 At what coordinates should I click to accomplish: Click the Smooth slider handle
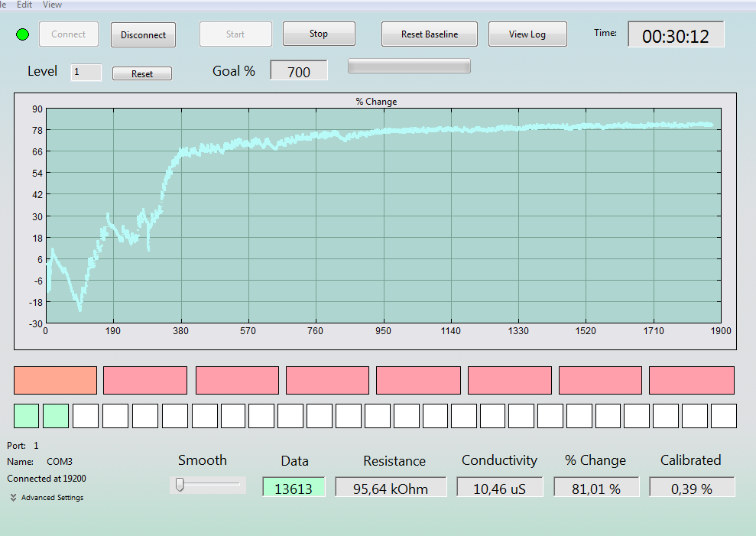click(180, 485)
